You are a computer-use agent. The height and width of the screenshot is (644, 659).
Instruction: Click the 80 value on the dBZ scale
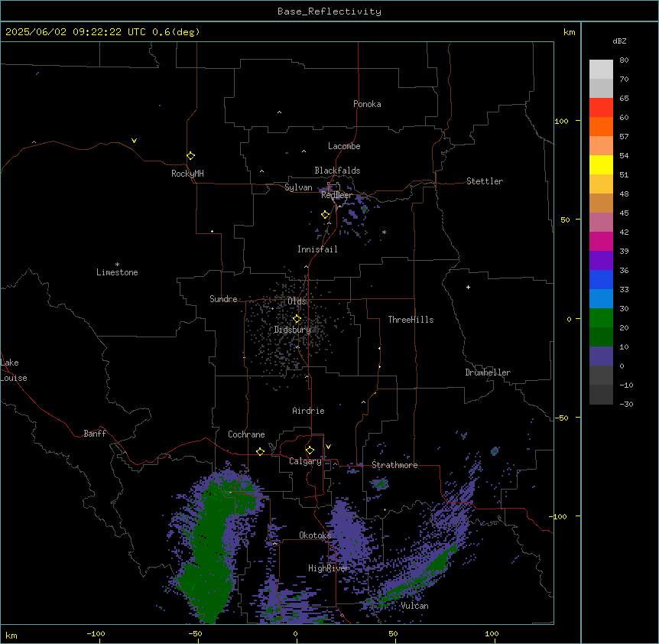coord(624,60)
